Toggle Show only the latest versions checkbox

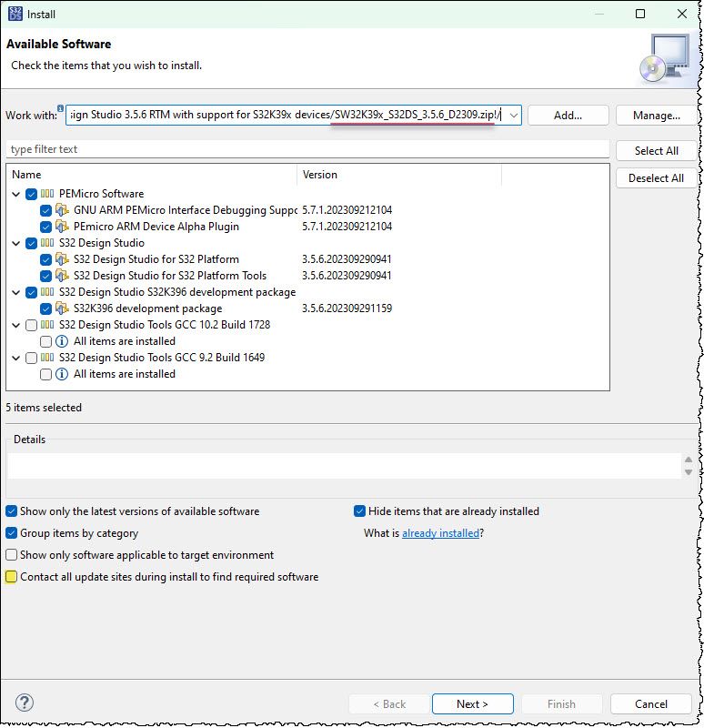(11, 511)
